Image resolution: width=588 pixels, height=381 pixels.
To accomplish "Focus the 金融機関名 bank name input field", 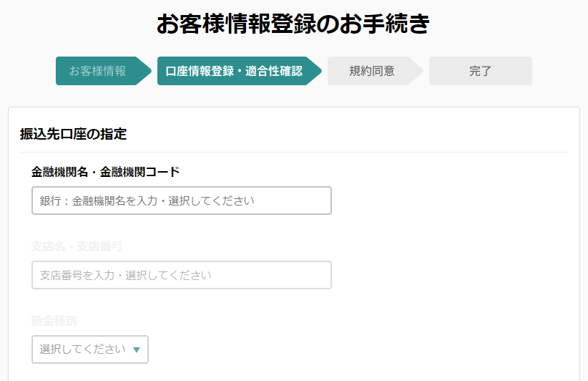I will 182,201.
